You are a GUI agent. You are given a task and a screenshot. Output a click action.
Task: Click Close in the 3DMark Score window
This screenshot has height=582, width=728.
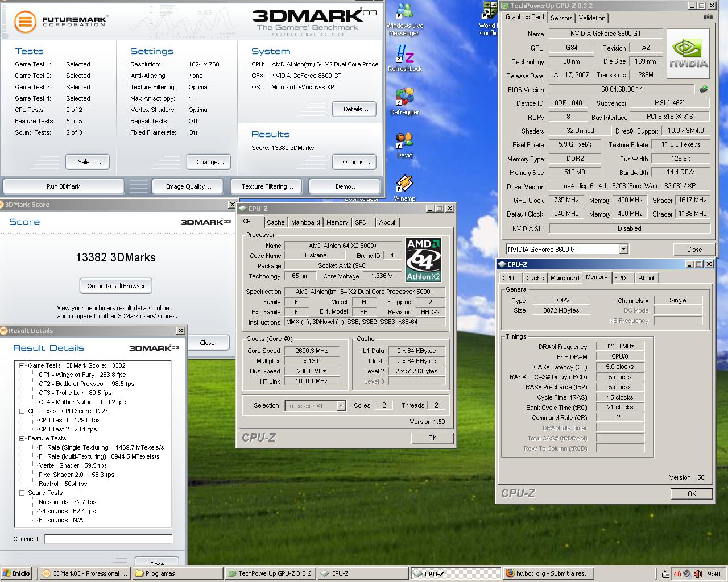point(207,343)
